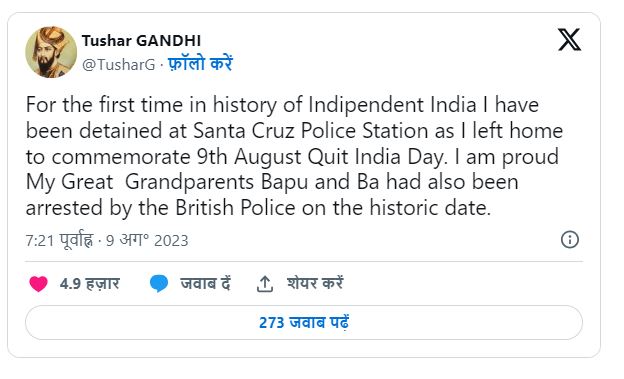Click the first tweet line about Indipendent India

[x=282, y=105]
